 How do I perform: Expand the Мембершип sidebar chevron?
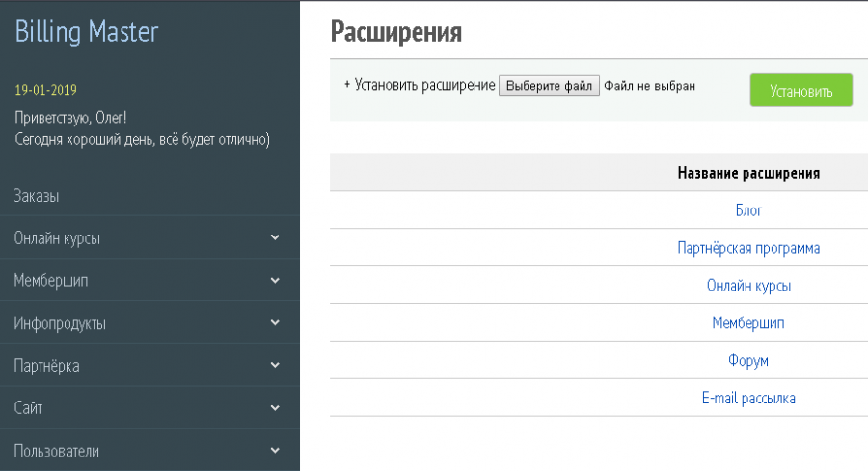[275, 281]
